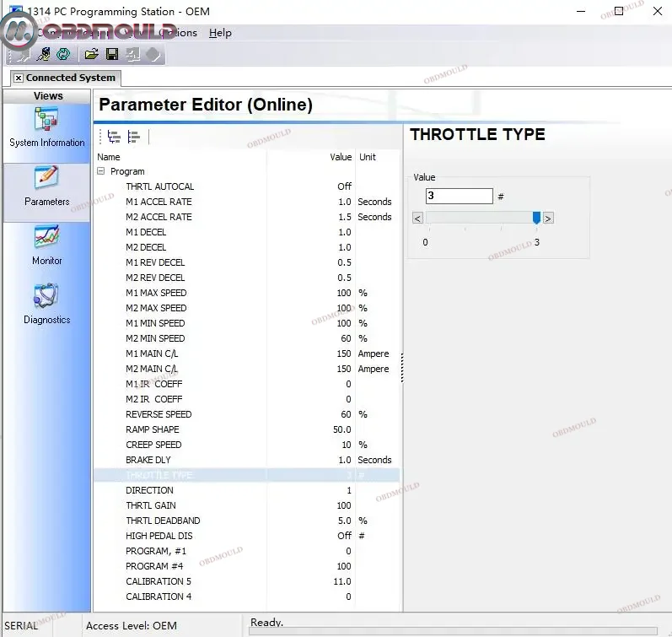Click the expand all tree icon

click(x=114, y=137)
